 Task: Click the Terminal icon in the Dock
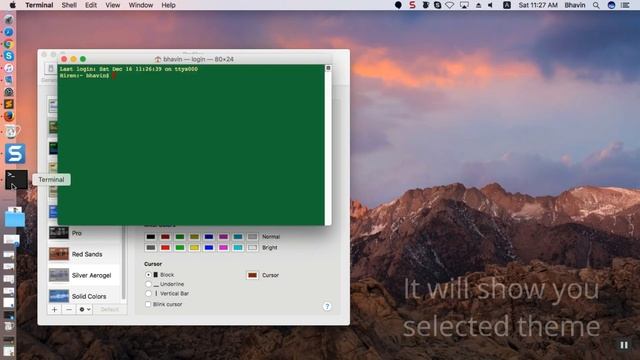coord(16,180)
